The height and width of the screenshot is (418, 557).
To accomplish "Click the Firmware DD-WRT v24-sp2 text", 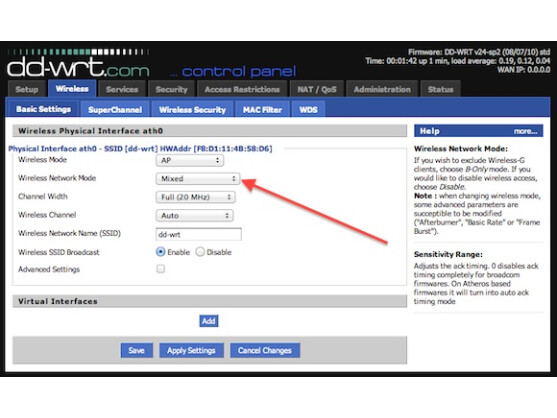I will (479, 52).
